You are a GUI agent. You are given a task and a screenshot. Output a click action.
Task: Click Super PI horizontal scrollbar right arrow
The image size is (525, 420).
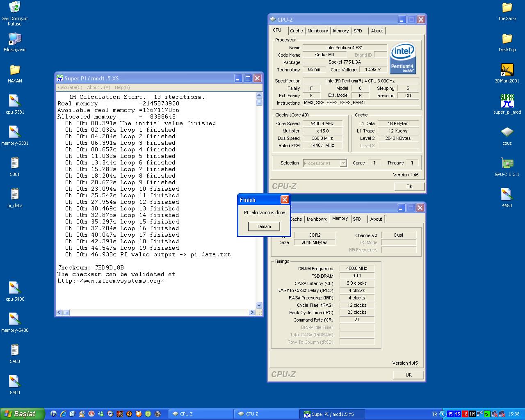(x=252, y=313)
